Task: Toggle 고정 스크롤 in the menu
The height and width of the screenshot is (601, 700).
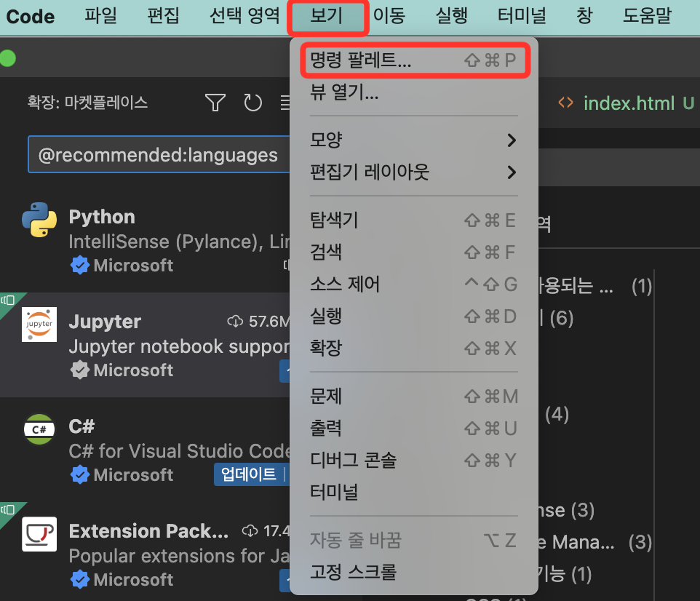Action: 413,572
